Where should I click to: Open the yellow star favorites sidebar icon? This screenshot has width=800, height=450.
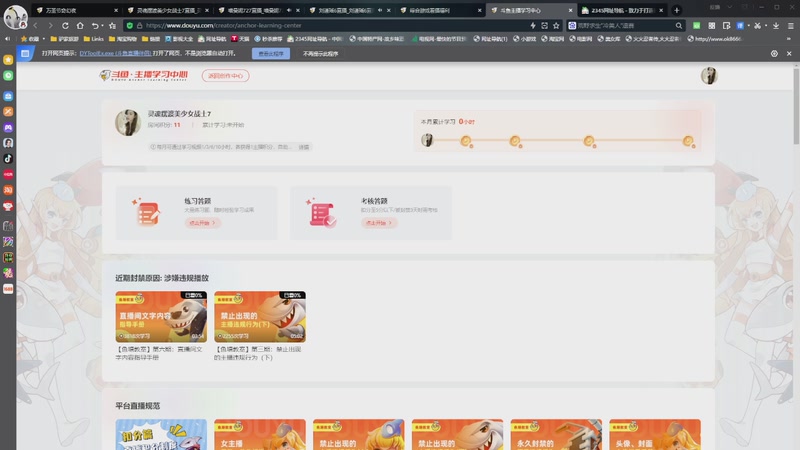[x=8, y=60]
